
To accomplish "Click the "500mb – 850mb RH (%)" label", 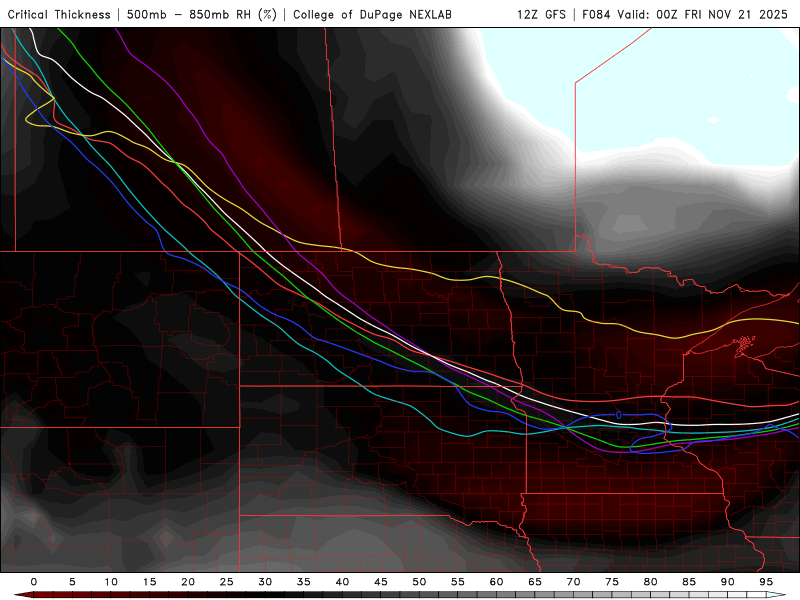I will (202, 14).
